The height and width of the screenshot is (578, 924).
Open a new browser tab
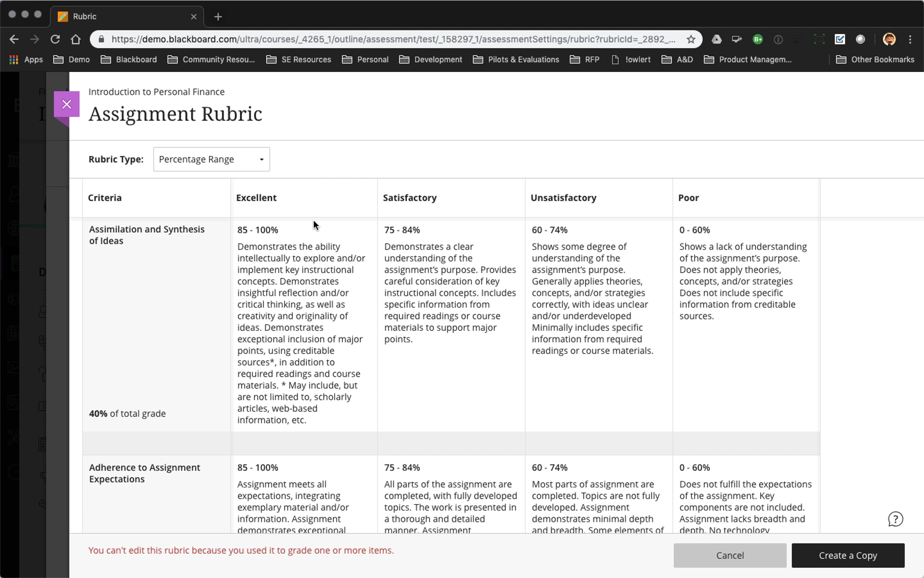click(218, 17)
